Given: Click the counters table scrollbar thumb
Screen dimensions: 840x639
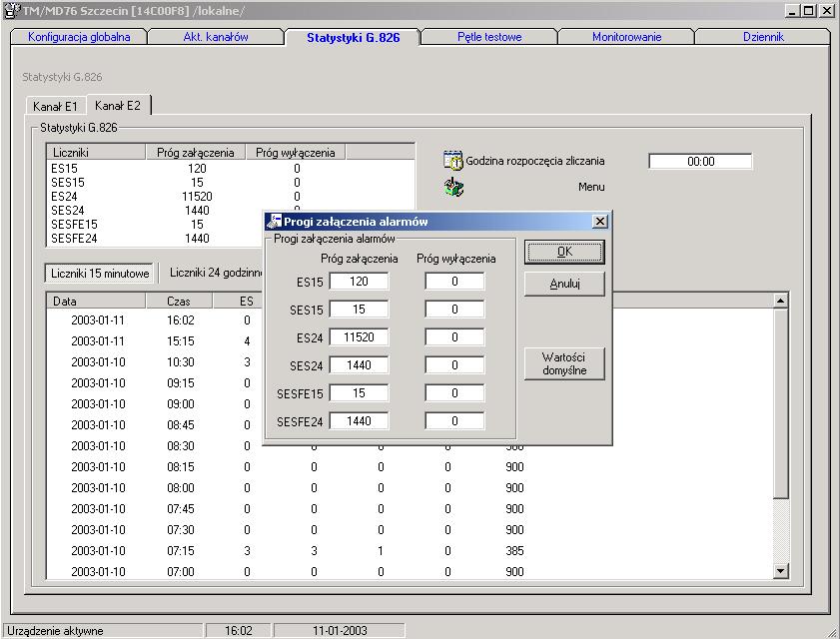Looking at the screenshot, I should point(780,402).
